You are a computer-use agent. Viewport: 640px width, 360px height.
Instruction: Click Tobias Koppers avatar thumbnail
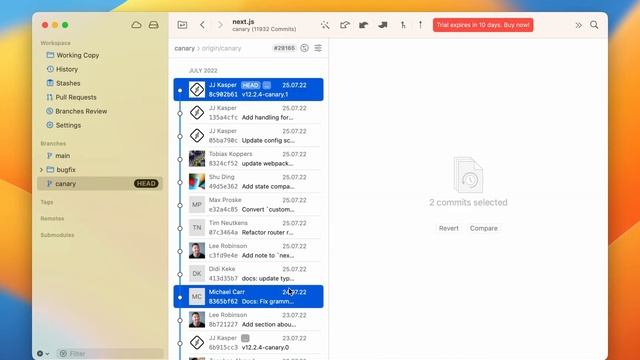click(x=197, y=158)
